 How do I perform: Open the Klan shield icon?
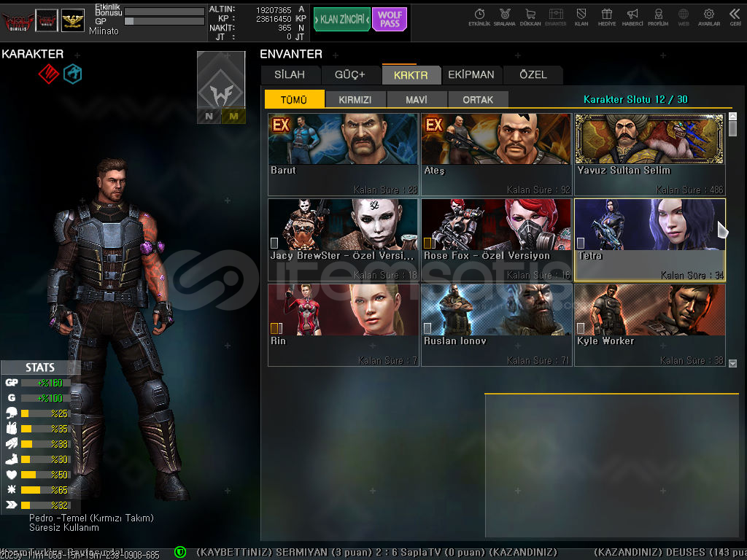tap(581, 17)
